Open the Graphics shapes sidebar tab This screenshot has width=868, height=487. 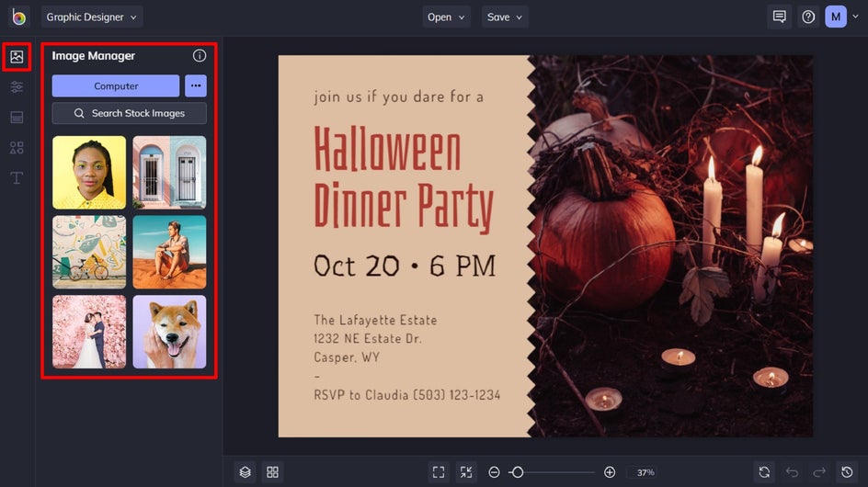click(17, 148)
